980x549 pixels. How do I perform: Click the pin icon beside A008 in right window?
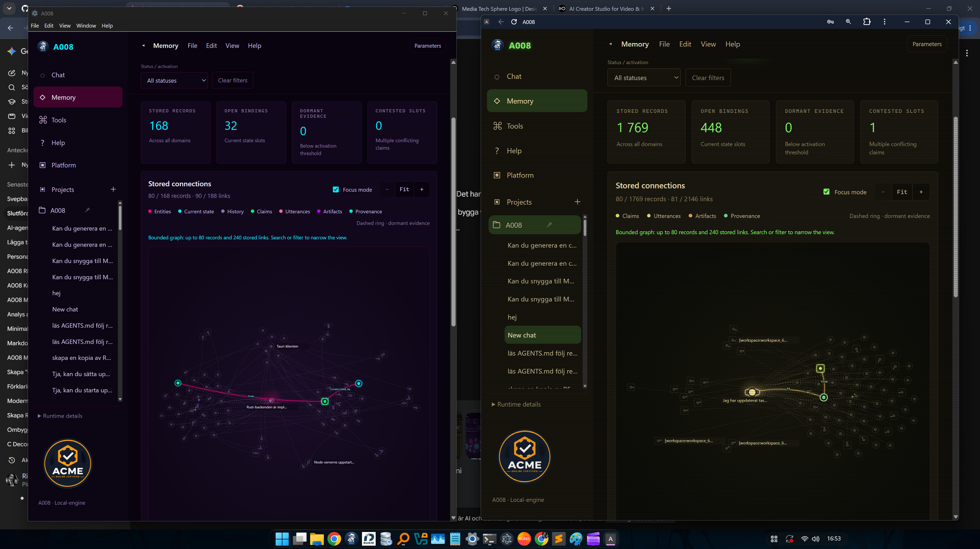(x=549, y=225)
